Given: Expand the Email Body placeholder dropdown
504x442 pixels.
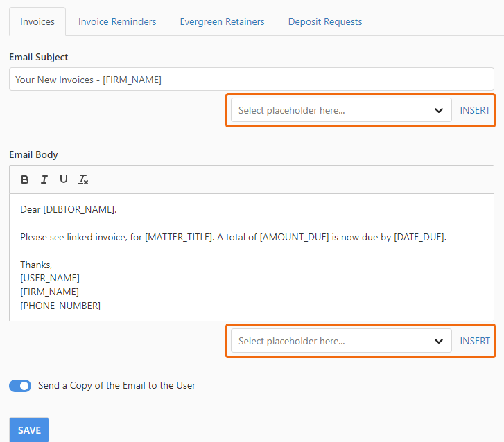Looking at the screenshot, I should (340, 341).
